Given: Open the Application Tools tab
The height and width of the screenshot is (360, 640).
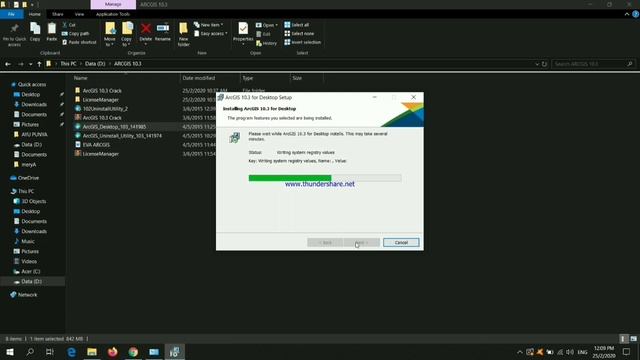Looking at the screenshot, I should (x=113, y=14).
